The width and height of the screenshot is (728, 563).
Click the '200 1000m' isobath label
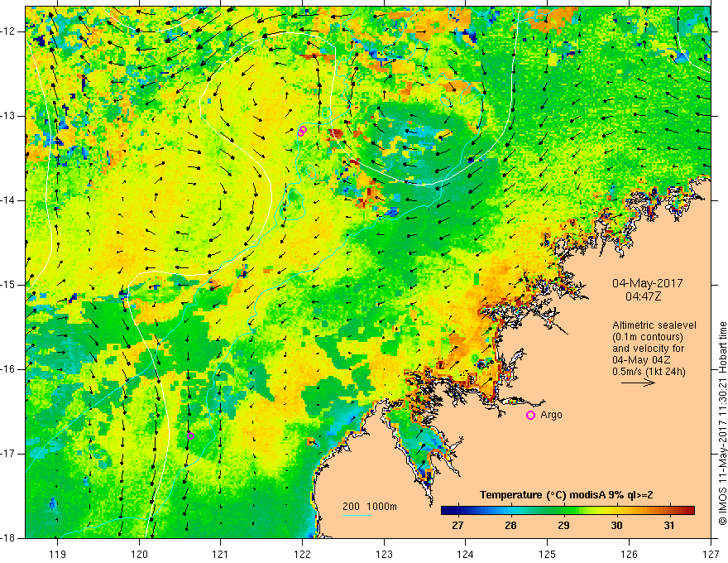point(370,507)
